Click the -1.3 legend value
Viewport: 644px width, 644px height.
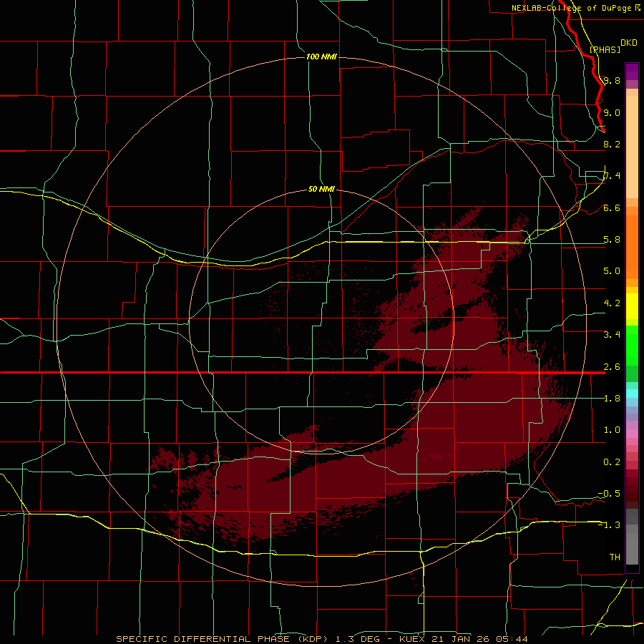(x=609, y=525)
